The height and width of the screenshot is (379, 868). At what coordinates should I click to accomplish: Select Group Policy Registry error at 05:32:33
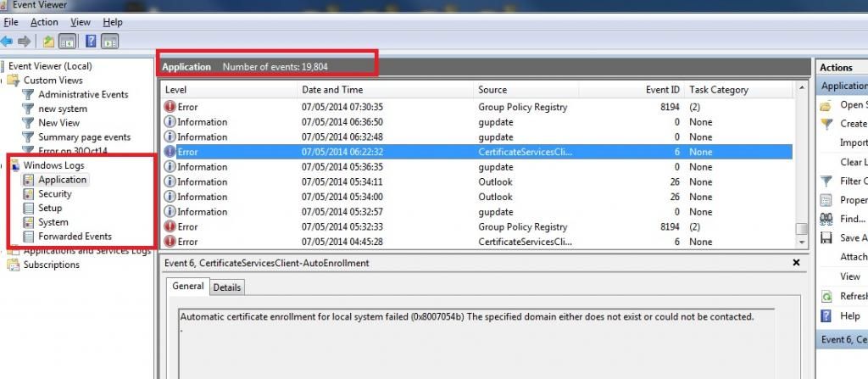click(x=478, y=226)
